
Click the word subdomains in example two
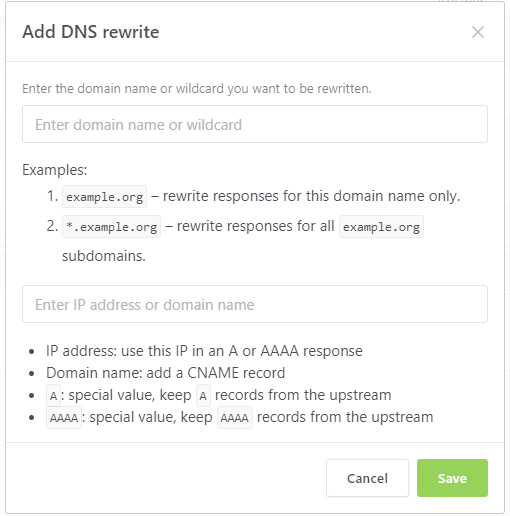[104, 256]
